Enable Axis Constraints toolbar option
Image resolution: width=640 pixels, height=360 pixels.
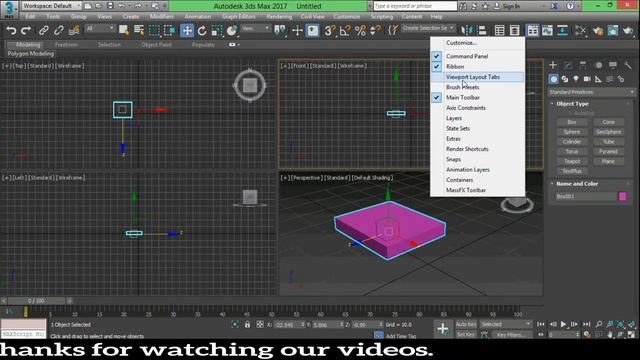pyautogui.click(x=478, y=108)
